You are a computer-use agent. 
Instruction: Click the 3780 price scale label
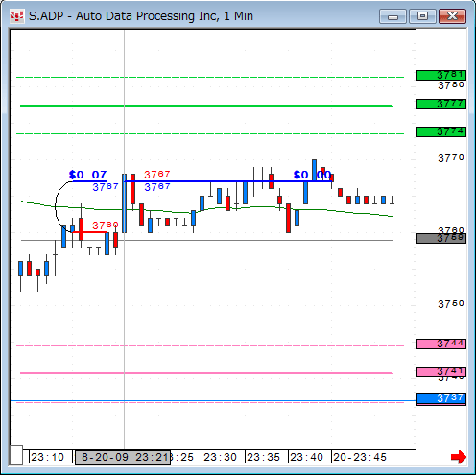pos(451,85)
